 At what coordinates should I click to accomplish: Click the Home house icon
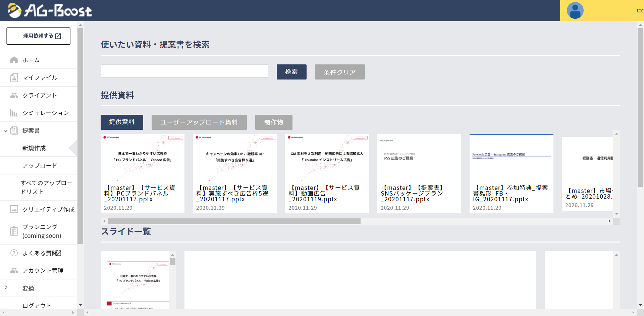(x=14, y=60)
